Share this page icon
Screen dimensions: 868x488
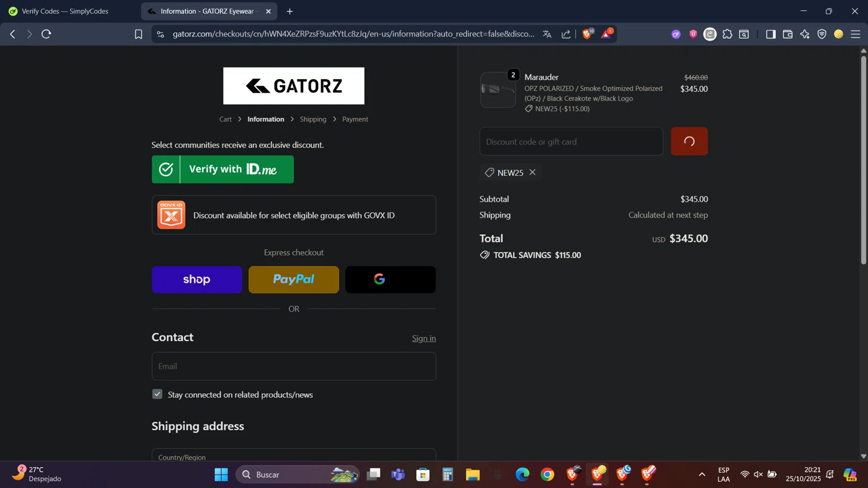[566, 34]
